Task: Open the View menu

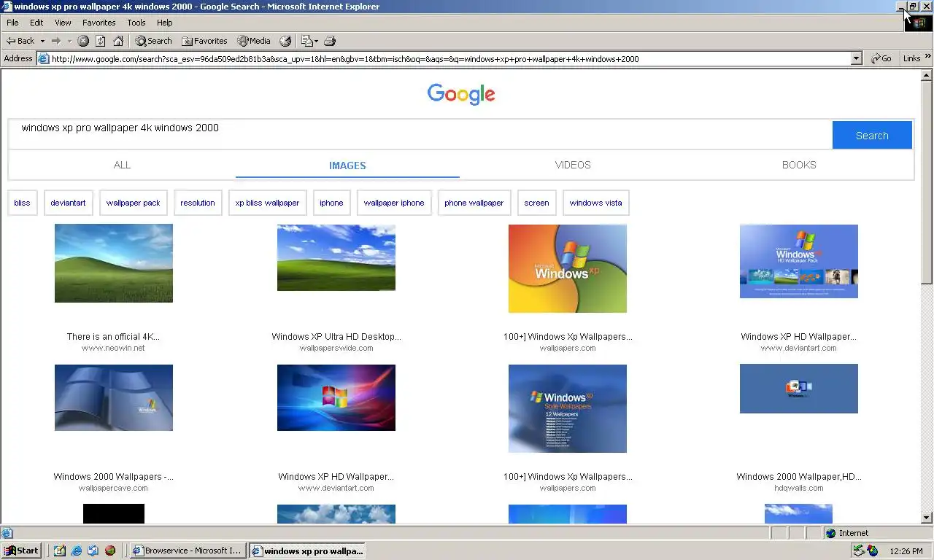Action: [x=63, y=23]
